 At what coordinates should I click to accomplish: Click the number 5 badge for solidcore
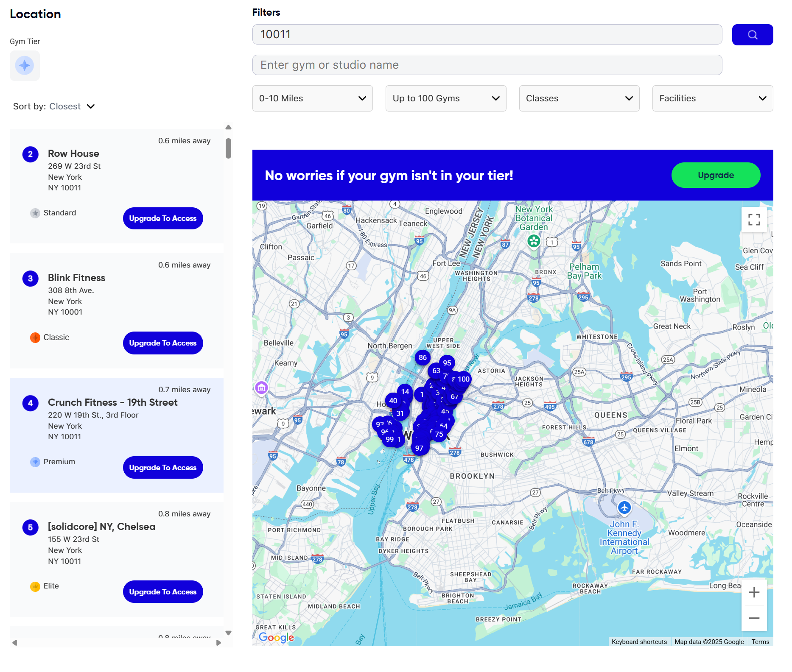(30, 527)
